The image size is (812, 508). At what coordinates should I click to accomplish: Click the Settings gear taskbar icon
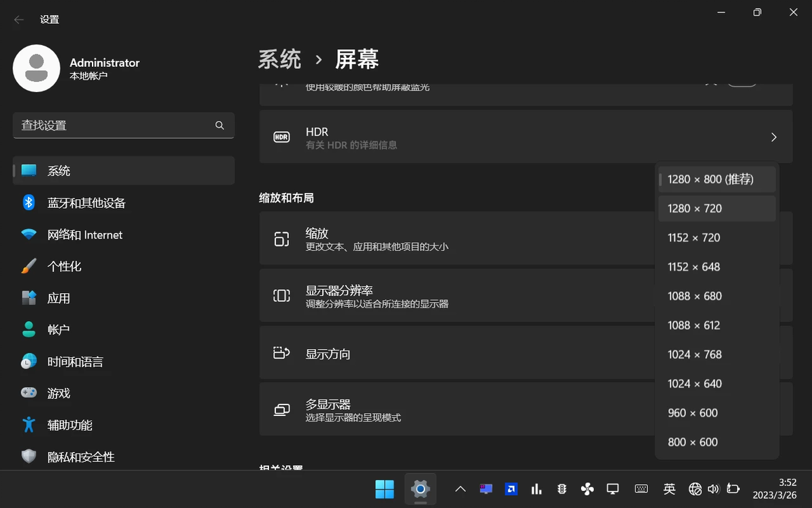(x=420, y=489)
